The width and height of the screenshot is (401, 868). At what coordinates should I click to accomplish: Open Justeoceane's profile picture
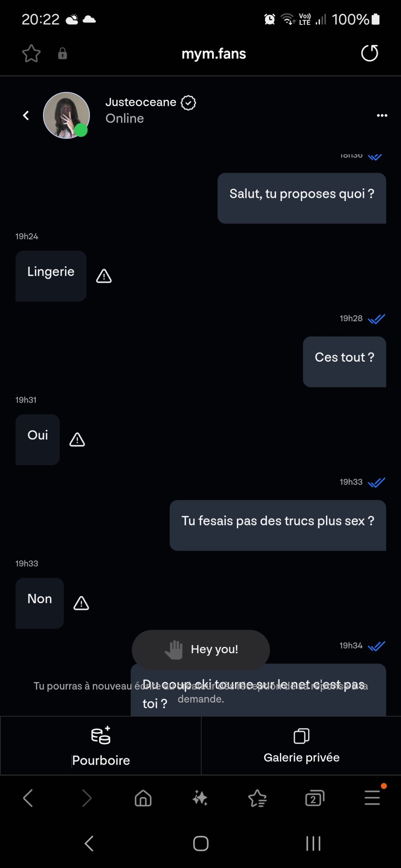point(66,115)
